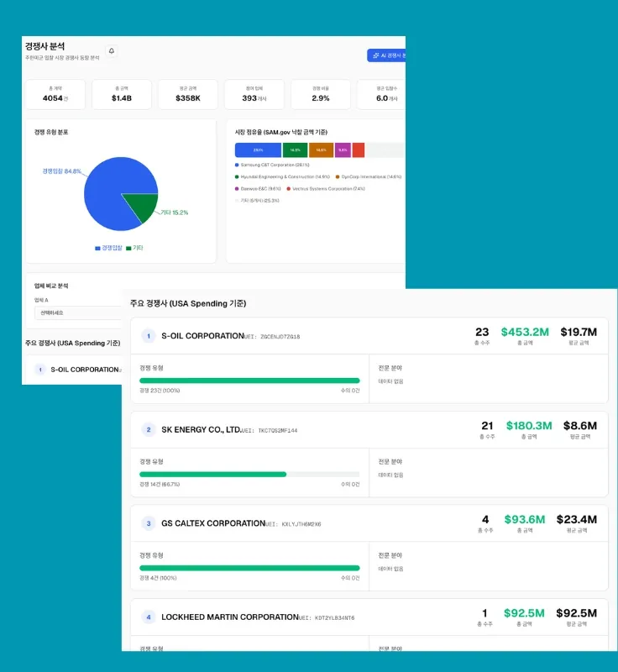Click S-OIL's 23 총 수주 count

point(482,332)
